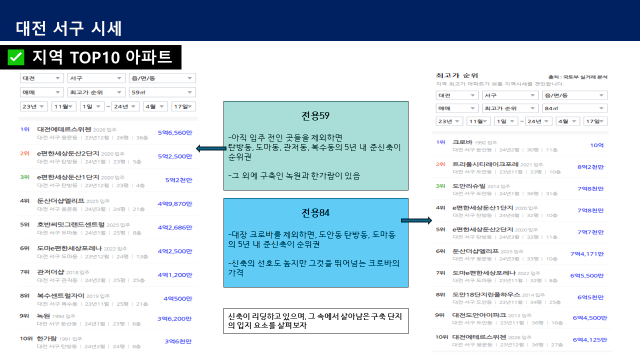This screenshot has width=640, height=360.
Task: Select the 대전도안아이파크 apartment name
Action: point(479,315)
